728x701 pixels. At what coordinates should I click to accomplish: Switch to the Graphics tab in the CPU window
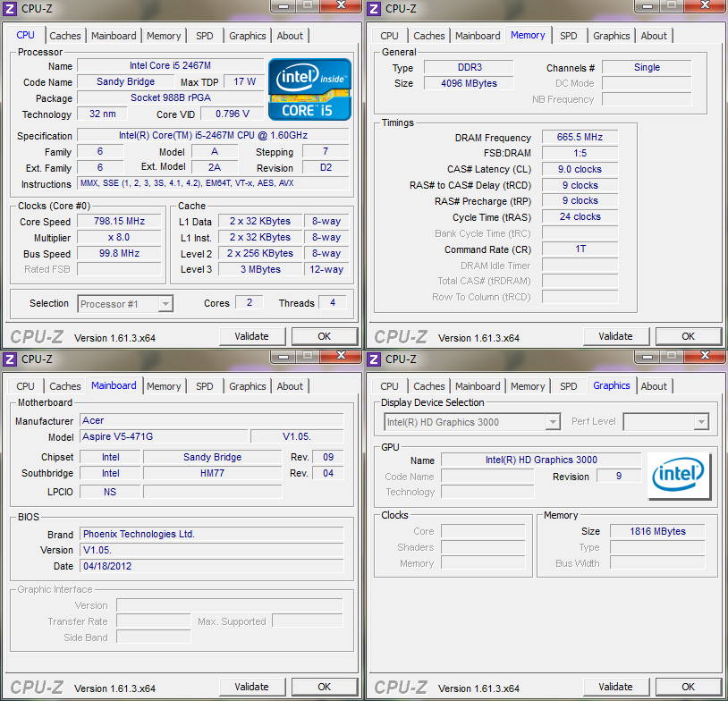tap(247, 35)
